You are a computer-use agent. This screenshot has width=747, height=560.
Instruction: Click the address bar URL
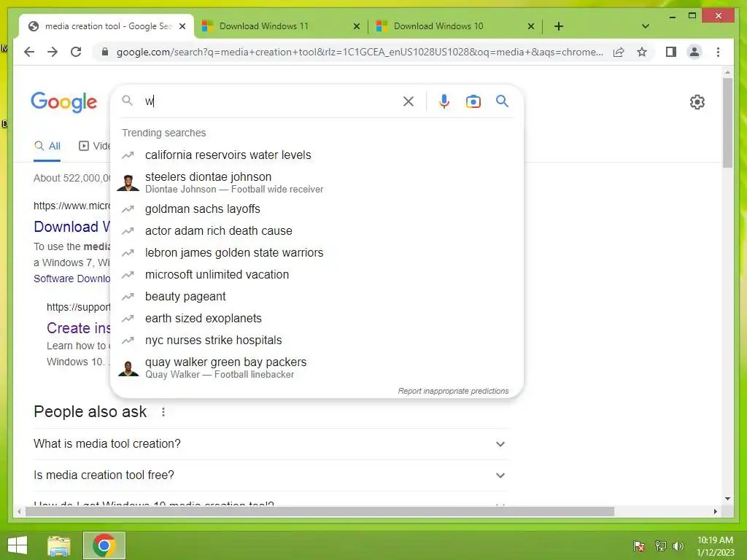point(360,52)
